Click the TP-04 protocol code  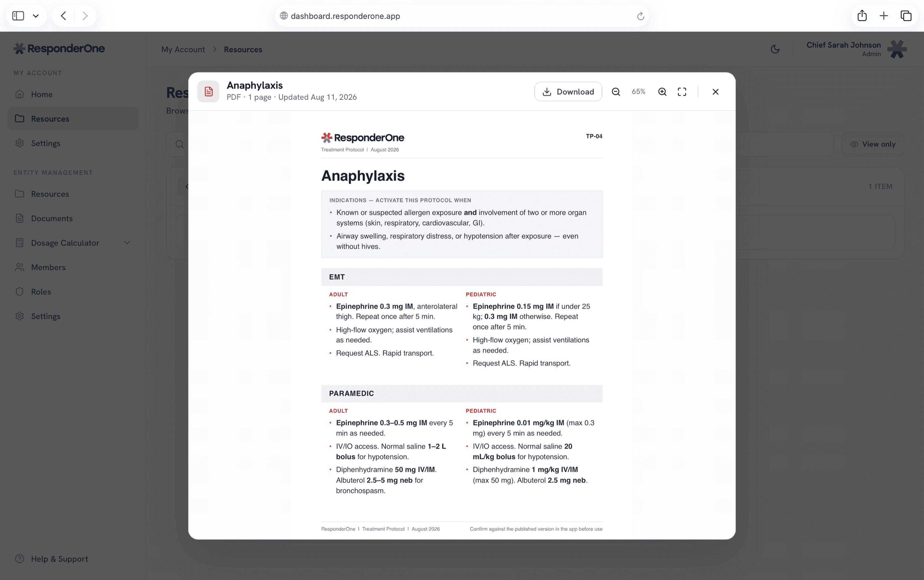594,136
